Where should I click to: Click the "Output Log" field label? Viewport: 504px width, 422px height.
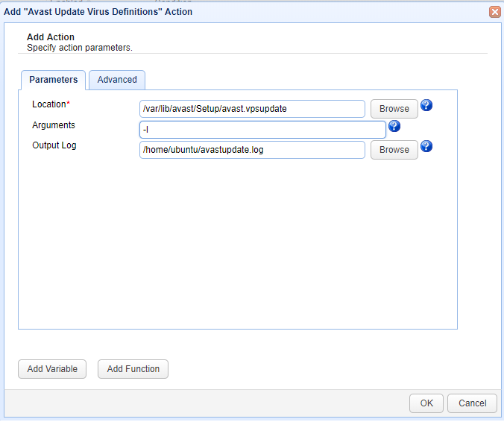[x=54, y=145]
